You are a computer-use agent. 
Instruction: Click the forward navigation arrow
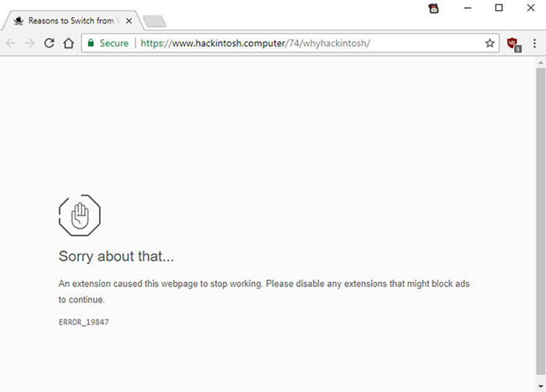[x=30, y=44]
